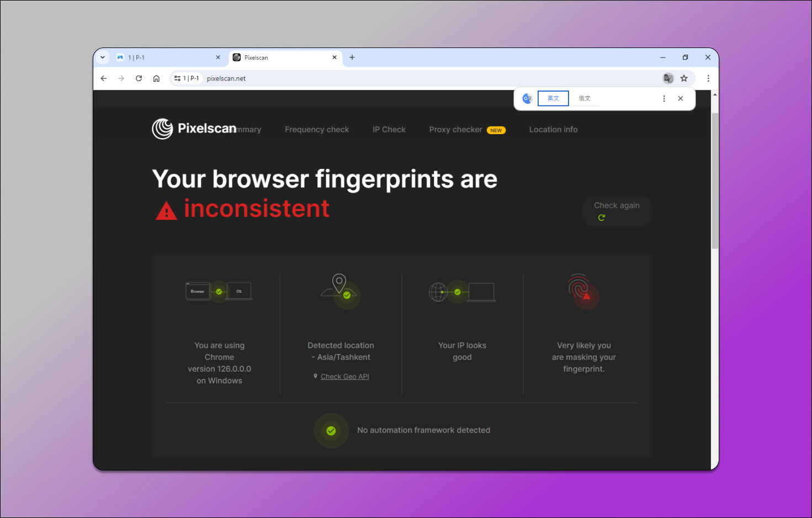Click the page vertical scrollbar thumb

point(715,179)
